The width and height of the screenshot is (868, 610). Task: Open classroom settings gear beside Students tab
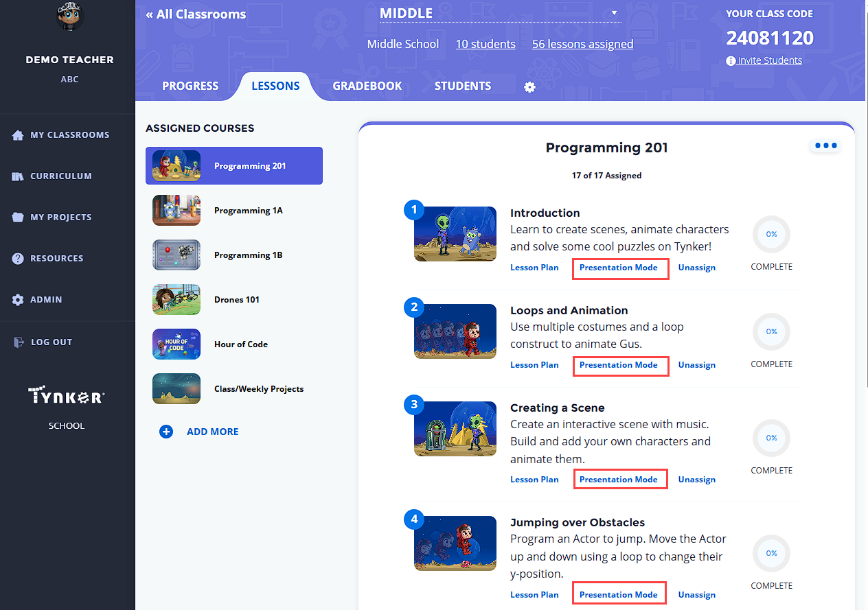coord(529,87)
